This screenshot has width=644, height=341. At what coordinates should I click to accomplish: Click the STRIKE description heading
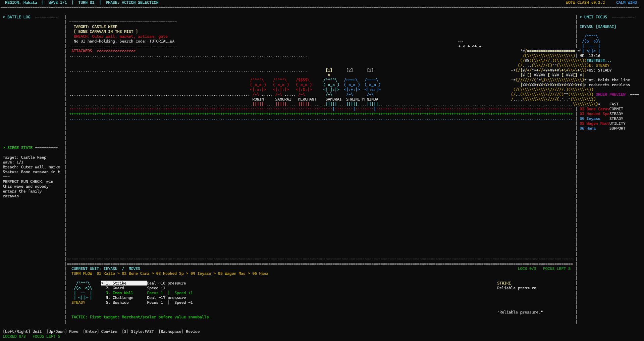[x=504, y=283]
